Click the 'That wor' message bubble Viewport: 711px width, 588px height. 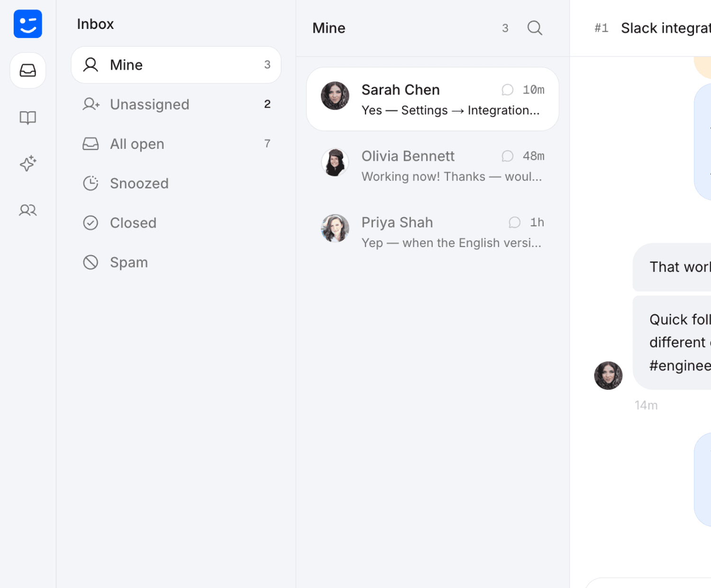[672, 267]
